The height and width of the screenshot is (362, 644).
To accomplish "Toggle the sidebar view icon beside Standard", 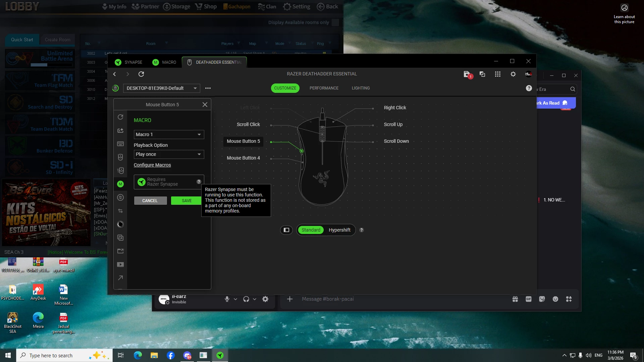I will (286, 230).
